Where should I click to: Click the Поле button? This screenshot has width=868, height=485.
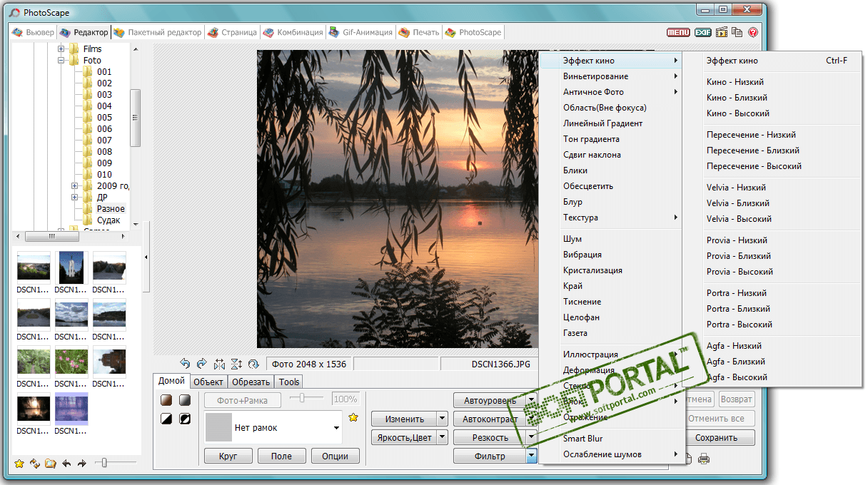[x=281, y=456]
